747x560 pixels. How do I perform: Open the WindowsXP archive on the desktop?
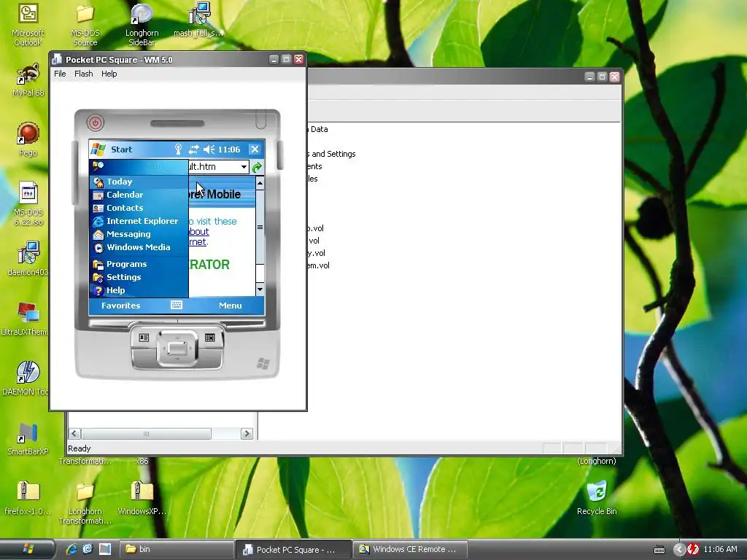click(x=142, y=498)
